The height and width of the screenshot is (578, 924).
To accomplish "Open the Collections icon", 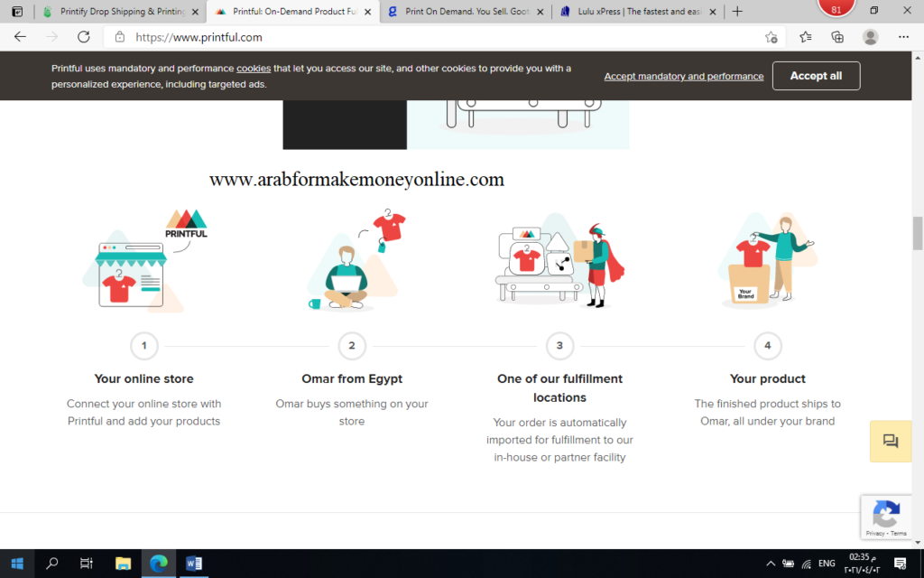I will tap(837, 37).
